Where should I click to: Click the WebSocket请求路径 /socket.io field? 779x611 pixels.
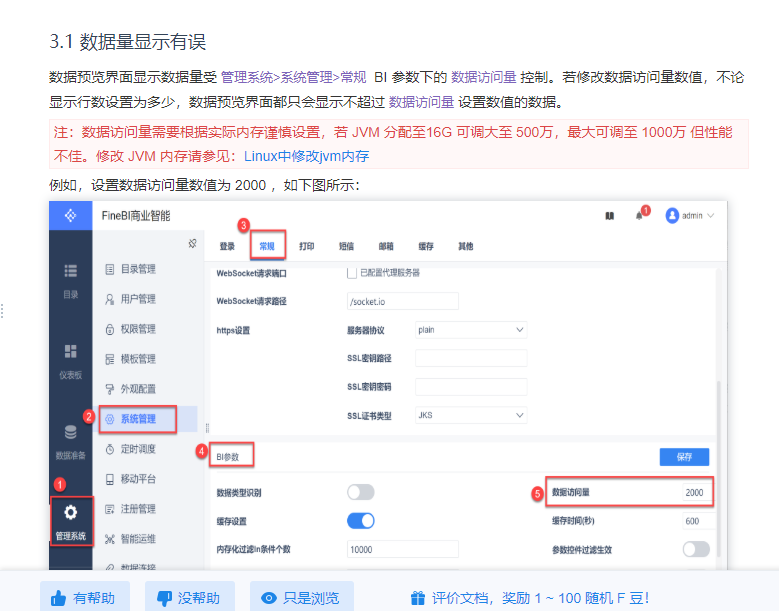pos(402,302)
